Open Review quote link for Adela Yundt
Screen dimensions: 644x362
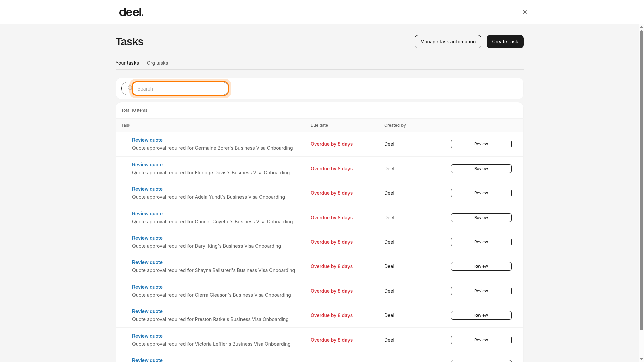pyautogui.click(x=147, y=189)
